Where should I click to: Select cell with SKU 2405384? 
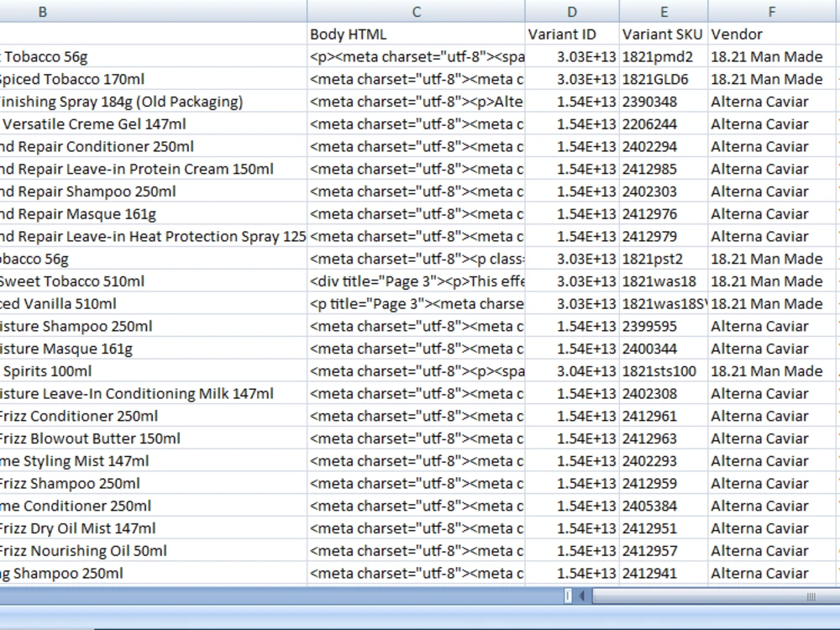tap(664, 506)
